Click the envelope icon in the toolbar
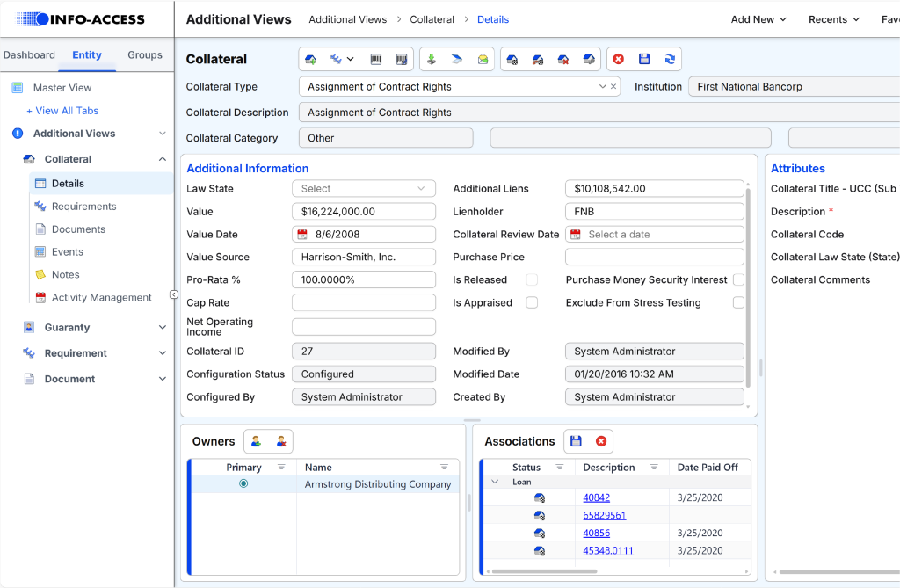900x588 pixels. point(482,58)
